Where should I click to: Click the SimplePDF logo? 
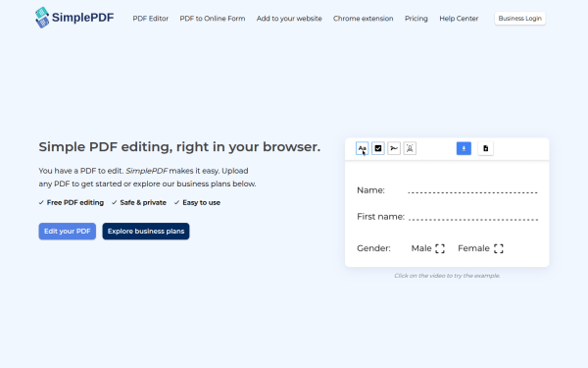tap(74, 18)
